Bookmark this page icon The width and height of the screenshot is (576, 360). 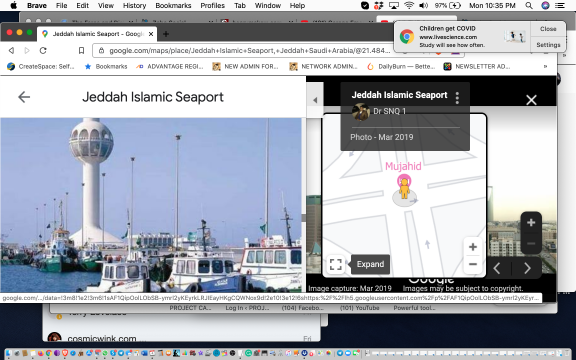[82, 51]
